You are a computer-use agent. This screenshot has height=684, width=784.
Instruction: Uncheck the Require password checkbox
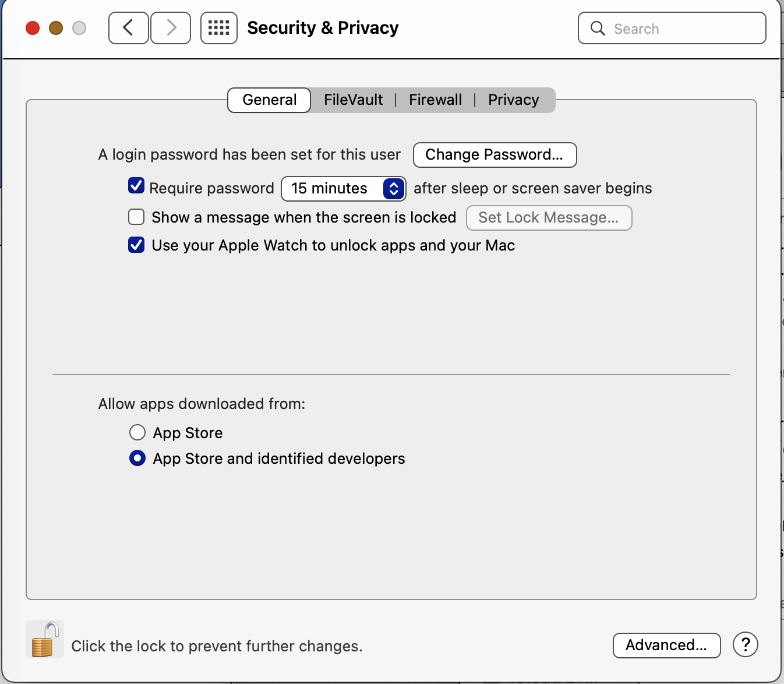[136, 186]
